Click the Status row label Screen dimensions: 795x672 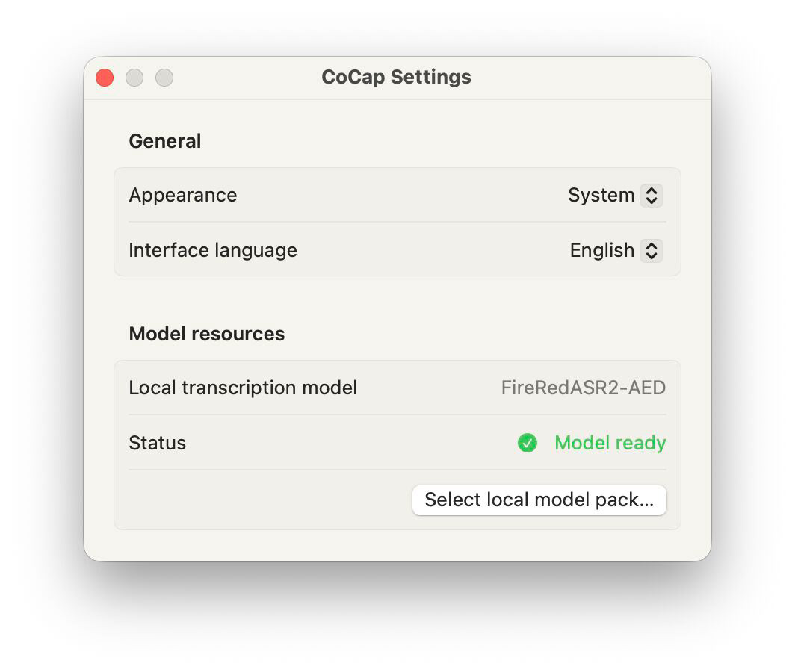point(157,443)
